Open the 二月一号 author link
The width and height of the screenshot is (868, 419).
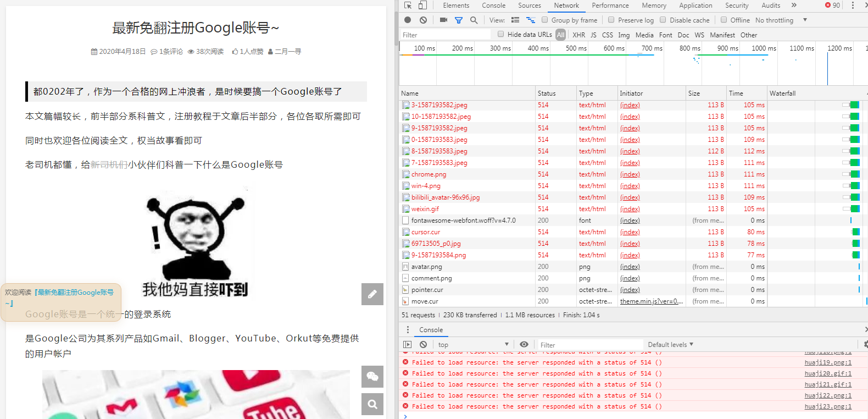pyautogui.click(x=285, y=52)
